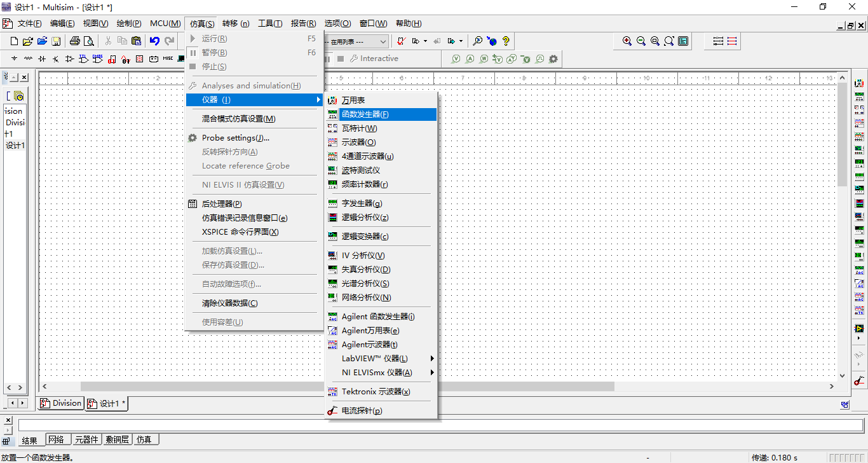Select 设计1 in the design toolbox tree
The image size is (868, 463).
pos(15,146)
